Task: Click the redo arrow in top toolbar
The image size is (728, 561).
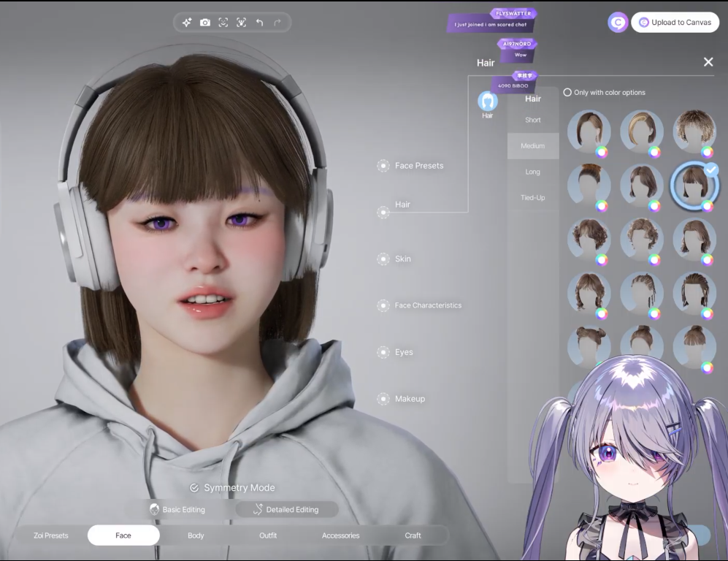Action: coord(277,23)
